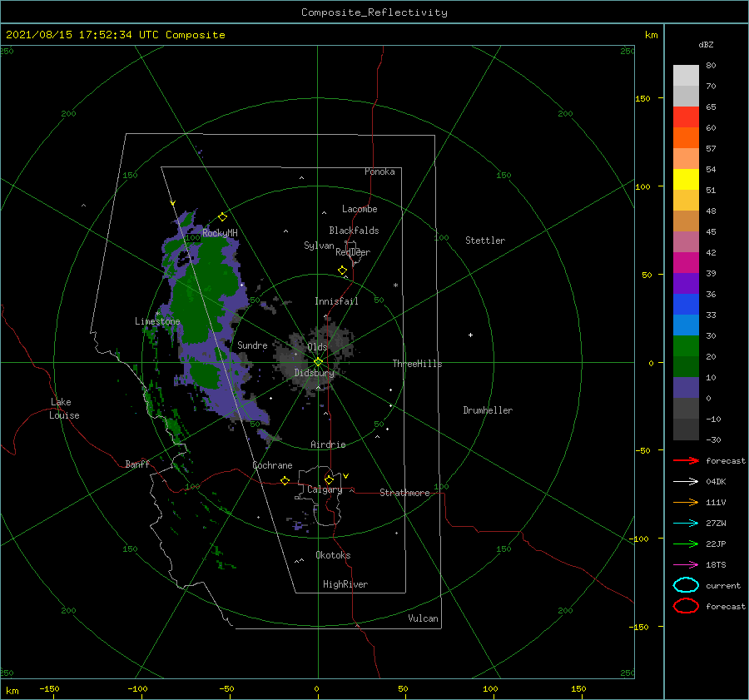Select the white 04DK arrow symbol
This screenshot has width=749, height=700.
pyautogui.click(x=686, y=481)
